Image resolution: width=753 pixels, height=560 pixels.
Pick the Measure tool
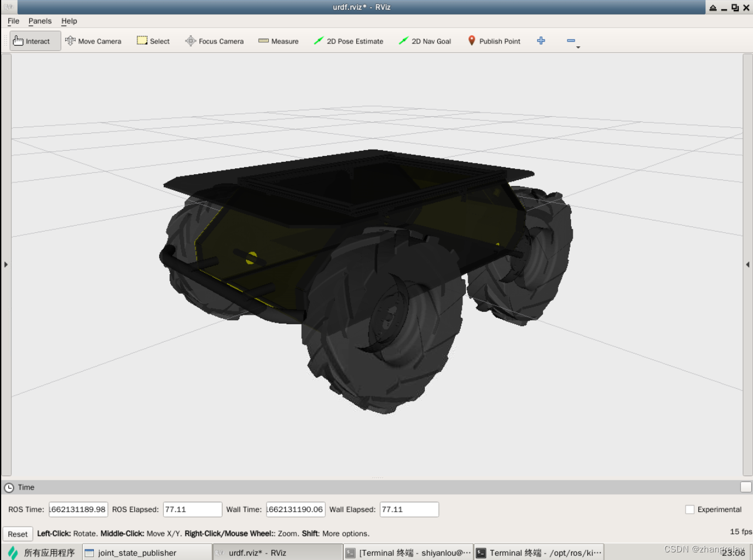tap(278, 40)
